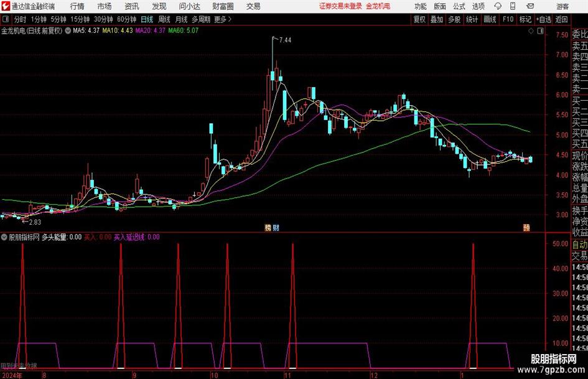Switch to 分时 intraday view
This screenshot has width=588, height=379.
pyautogui.click(x=21, y=19)
